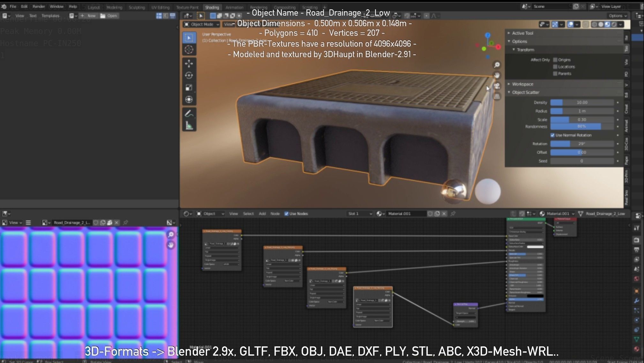Toggle camera view icon in viewport
Screen dimensions: 644x363
coord(497,86)
